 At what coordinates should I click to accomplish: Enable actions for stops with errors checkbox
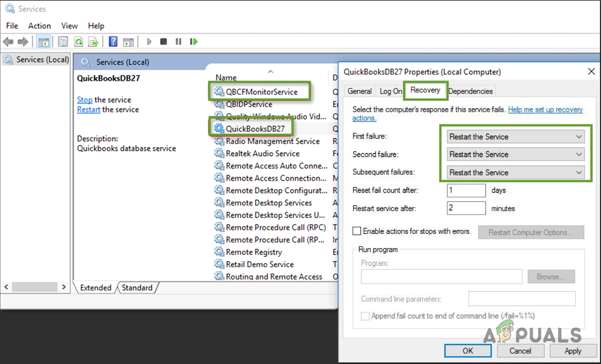click(357, 231)
